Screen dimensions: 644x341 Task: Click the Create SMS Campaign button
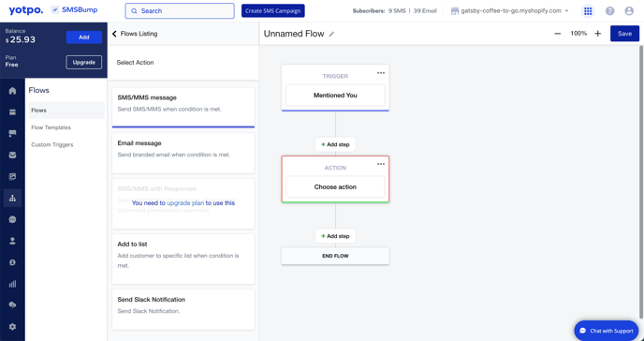[273, 10]
